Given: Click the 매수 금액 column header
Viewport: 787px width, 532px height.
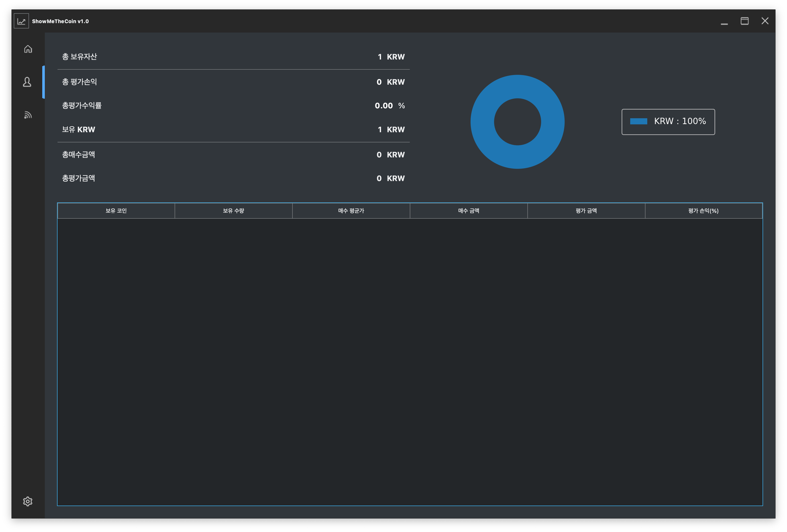Looking at the screenshot, I should [x=469, y=211].
